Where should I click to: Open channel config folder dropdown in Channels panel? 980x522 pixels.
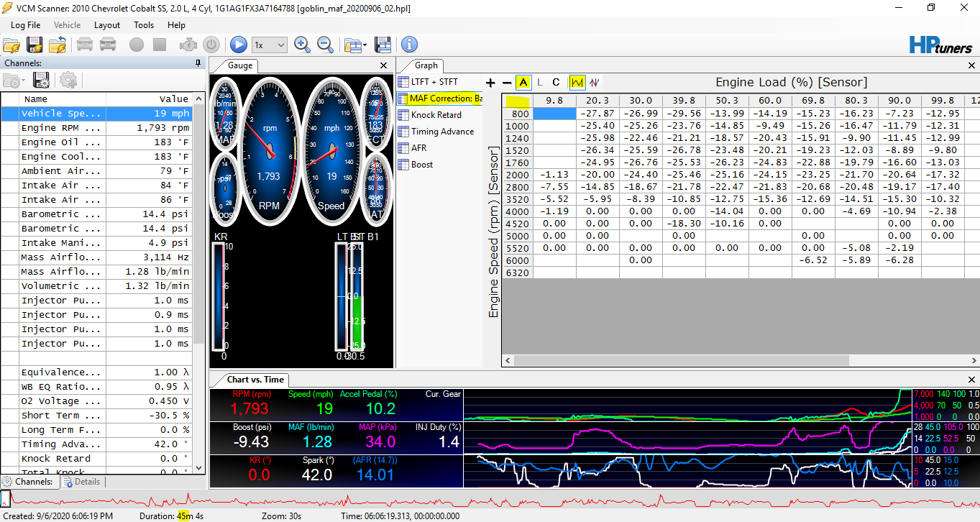click(x=14, y=80)
